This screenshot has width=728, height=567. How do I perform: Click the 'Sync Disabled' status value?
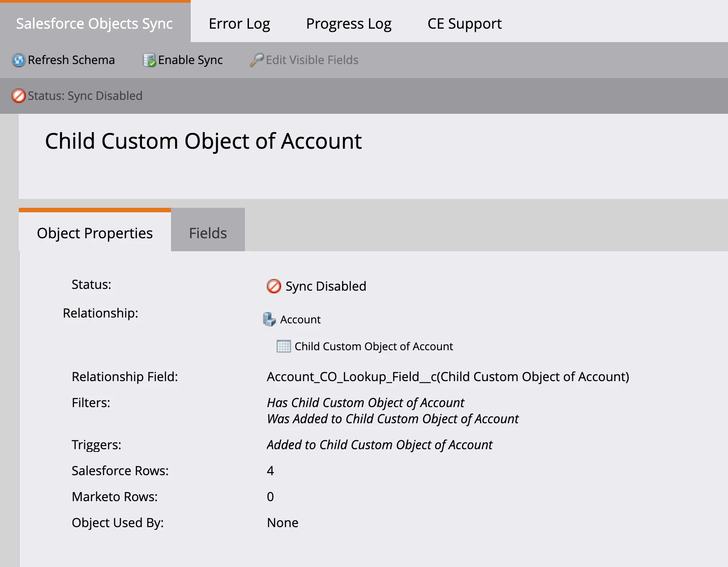point(326,286)
